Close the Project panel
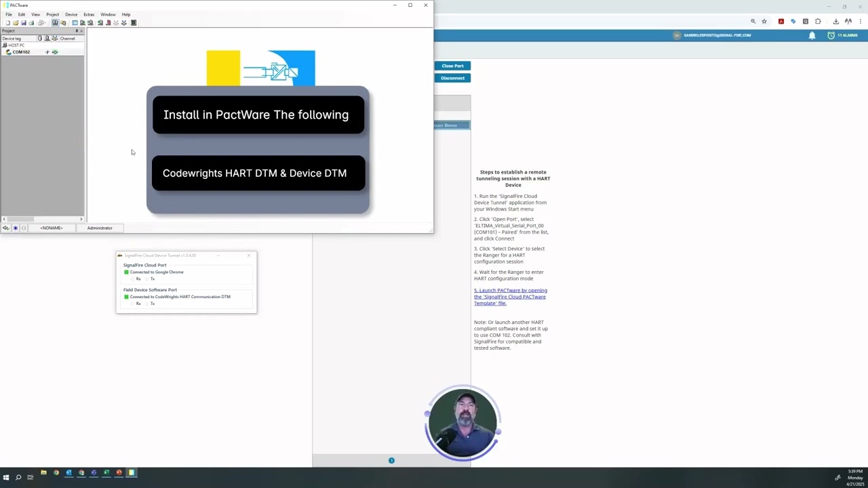Viewport: 868px width, 488px height. pos(81,30)
